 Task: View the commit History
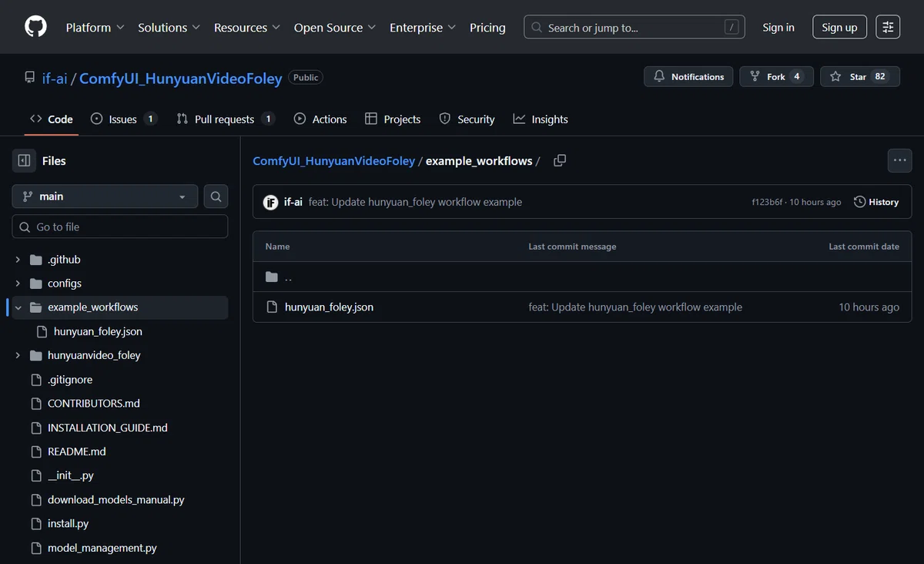point(876,202)
